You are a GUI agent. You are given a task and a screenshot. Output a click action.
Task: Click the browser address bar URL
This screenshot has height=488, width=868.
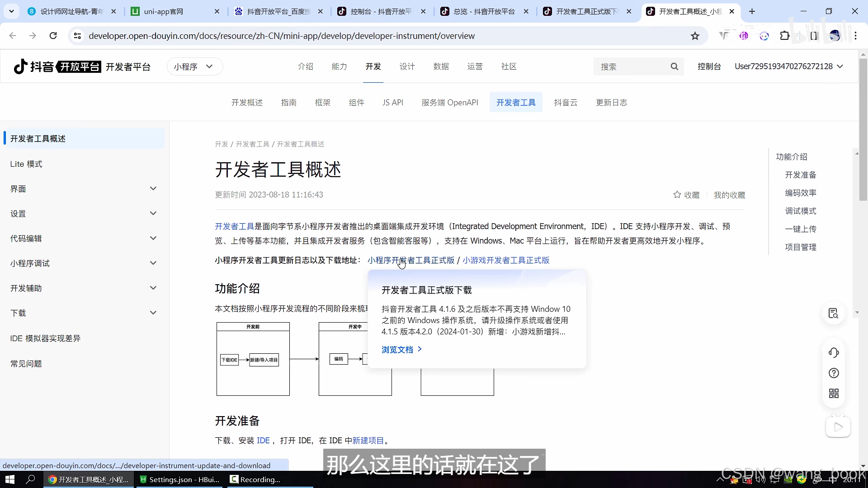282,36
